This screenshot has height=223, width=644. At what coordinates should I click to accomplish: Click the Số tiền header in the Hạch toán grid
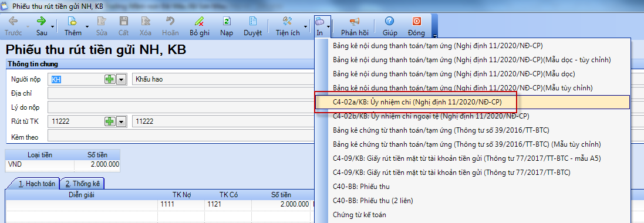click(281, 195)
